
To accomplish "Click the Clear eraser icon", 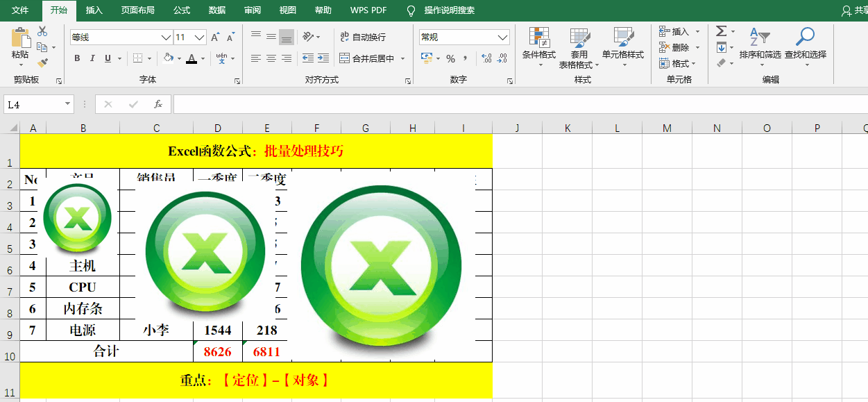I will (x=722, y=63).
